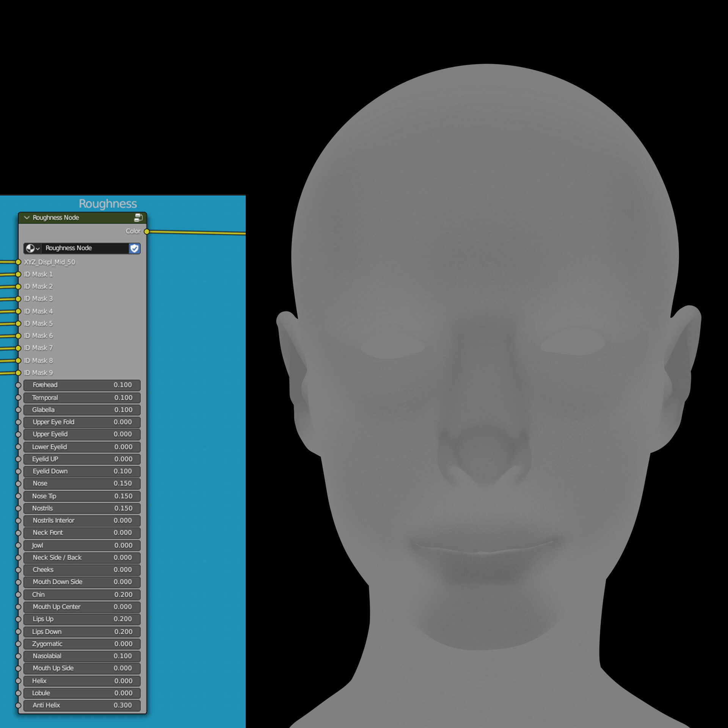Toggle the fake user shield icon
The width and height of the screenshot is (728, 728).
point(134,248)
